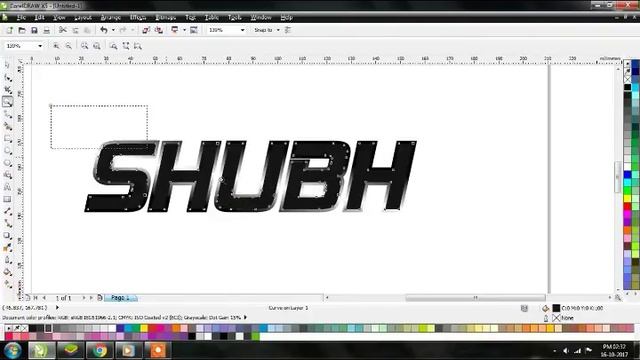Image resolution: width=640 pixels, height=360 pixels.
Task: Open Chrome from the Windows taskbar
Action: pos(99,350)
